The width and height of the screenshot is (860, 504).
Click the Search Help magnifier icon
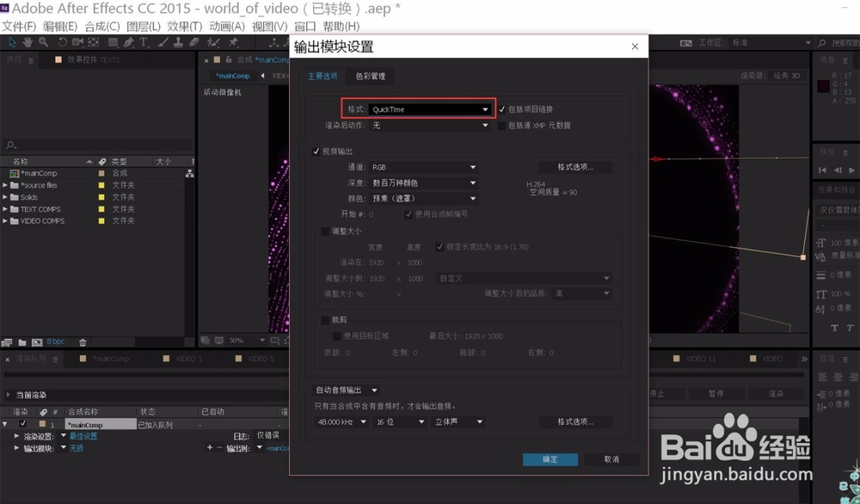click(x=821, y=43)
